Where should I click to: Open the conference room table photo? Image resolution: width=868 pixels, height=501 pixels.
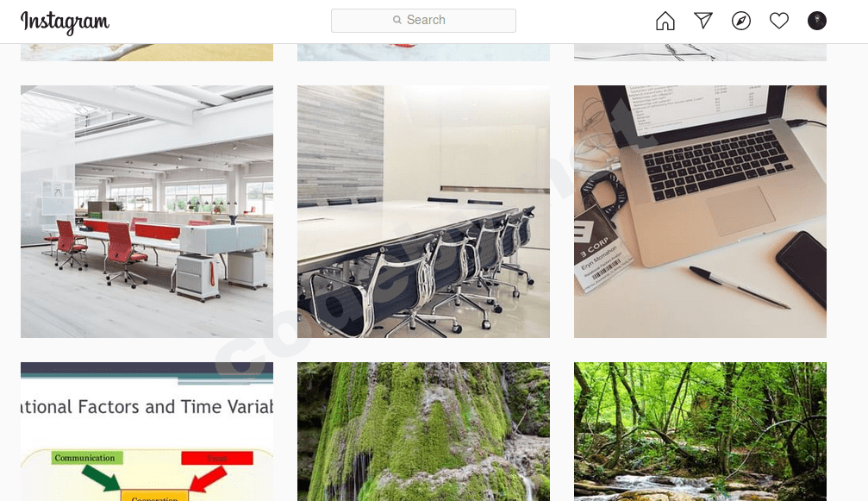click(423, 211)
